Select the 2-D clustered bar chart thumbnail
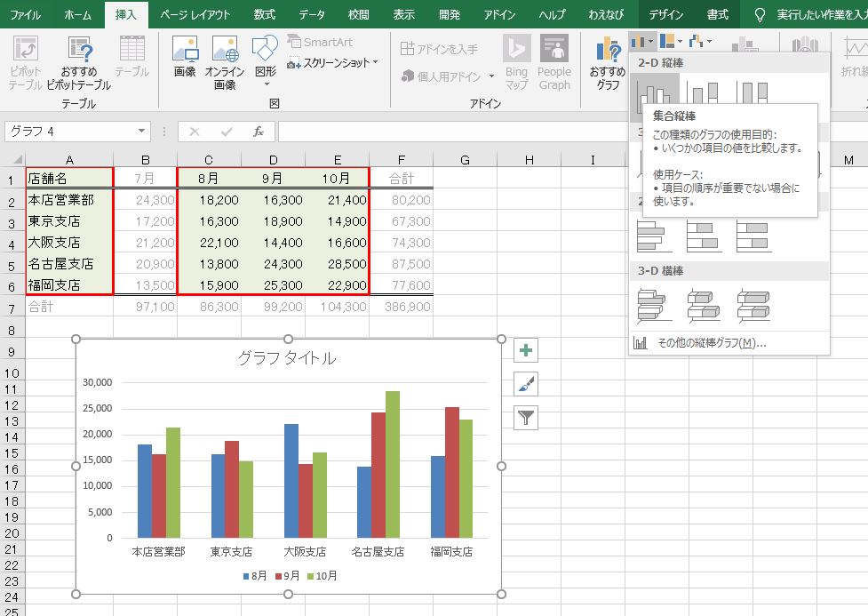The width and height of the screenshot is (868, 616). (x=654, y=236)
